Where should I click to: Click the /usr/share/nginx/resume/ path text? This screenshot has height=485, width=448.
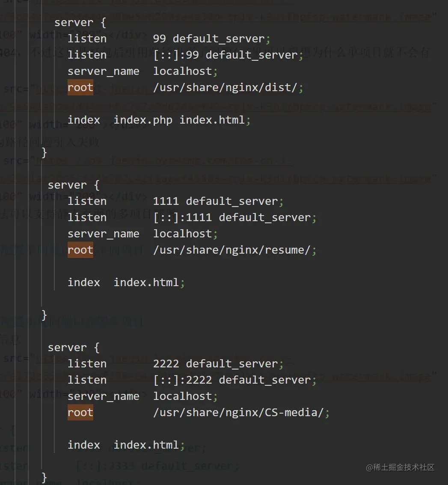point(231,250)
